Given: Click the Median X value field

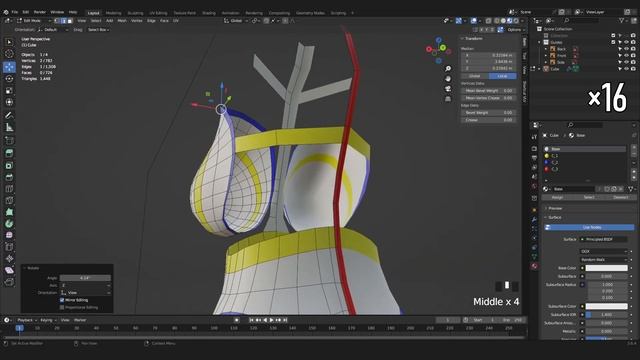Looking at the screenshot, I should pos(489,55).
